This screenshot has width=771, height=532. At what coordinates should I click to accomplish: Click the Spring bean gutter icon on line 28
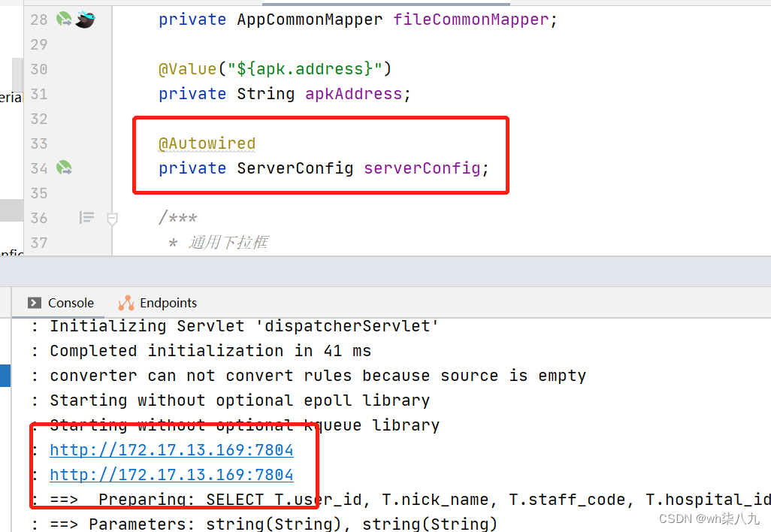point(63,20)
